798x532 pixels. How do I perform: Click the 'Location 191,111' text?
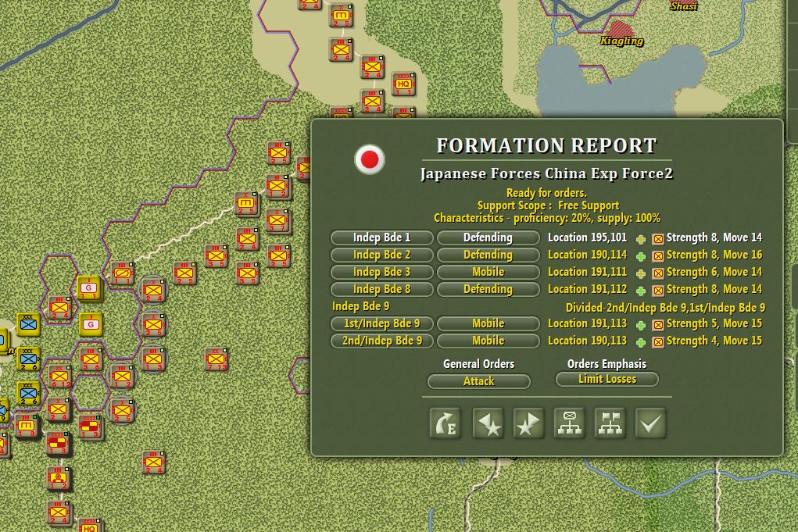point(587,272)
